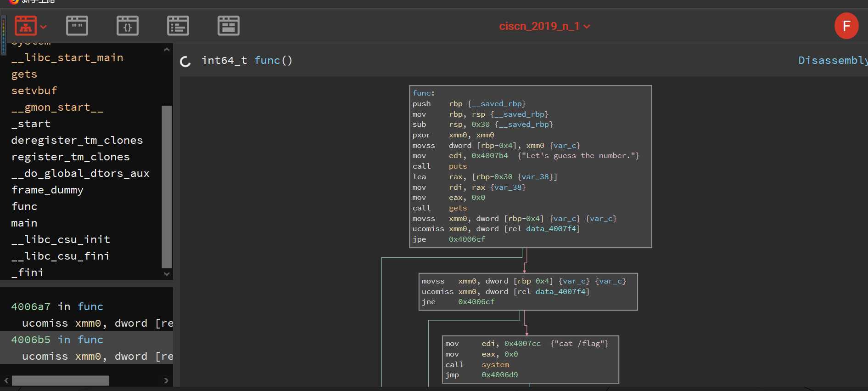The image size is (868, 391).
Task: Click the refresh spinner next to func()
Action: pos(185,61)
